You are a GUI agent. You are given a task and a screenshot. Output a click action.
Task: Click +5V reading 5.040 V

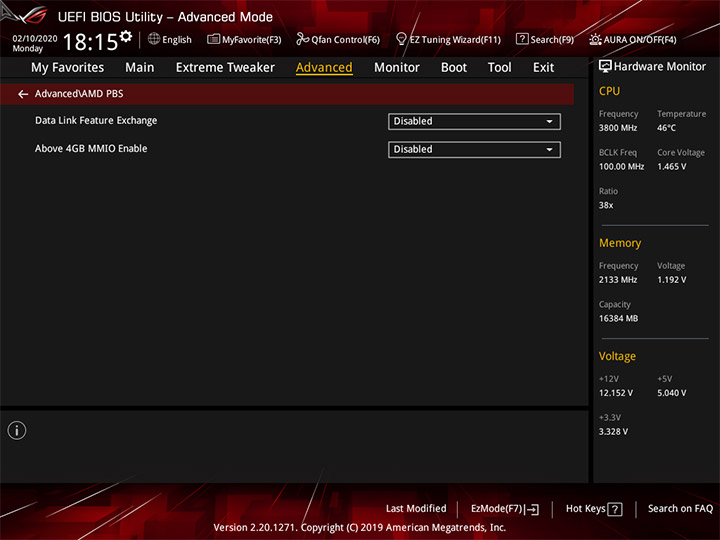pos(671,393)
